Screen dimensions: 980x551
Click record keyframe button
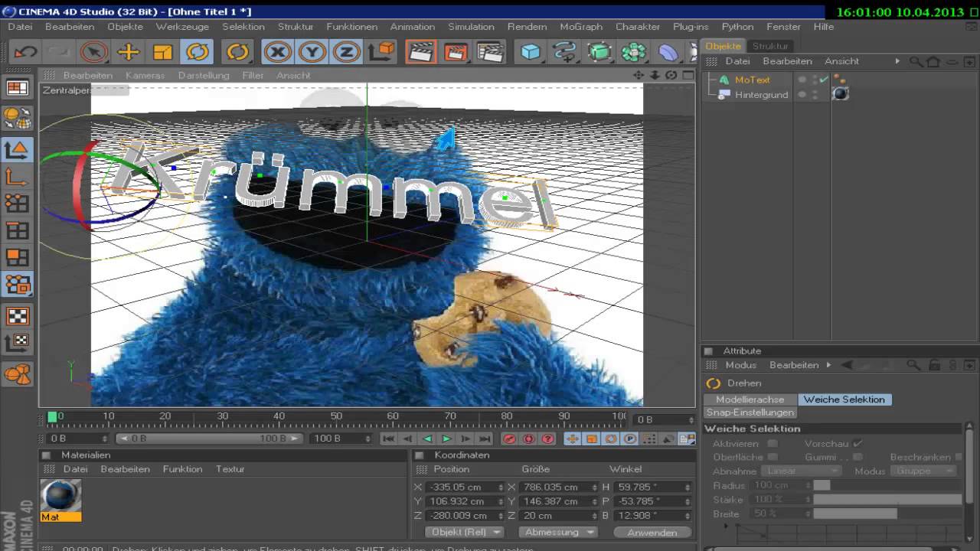(510, 439)
